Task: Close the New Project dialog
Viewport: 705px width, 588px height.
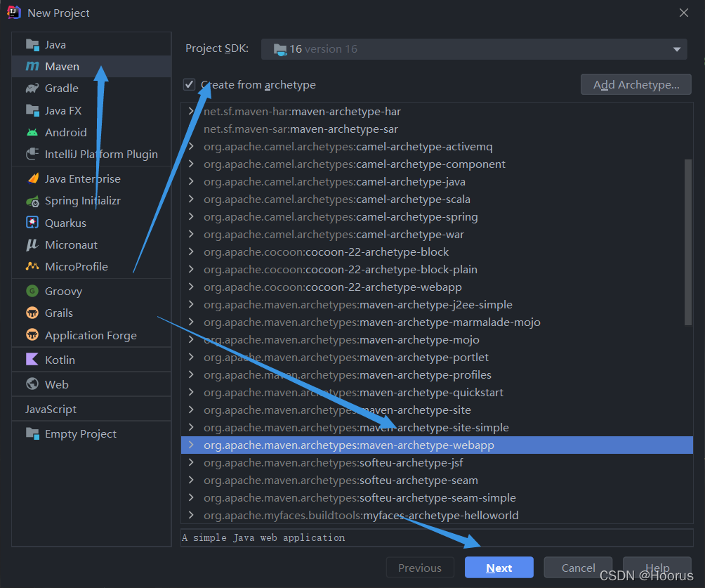Action: pyautogui.click(x=684, y=13)
